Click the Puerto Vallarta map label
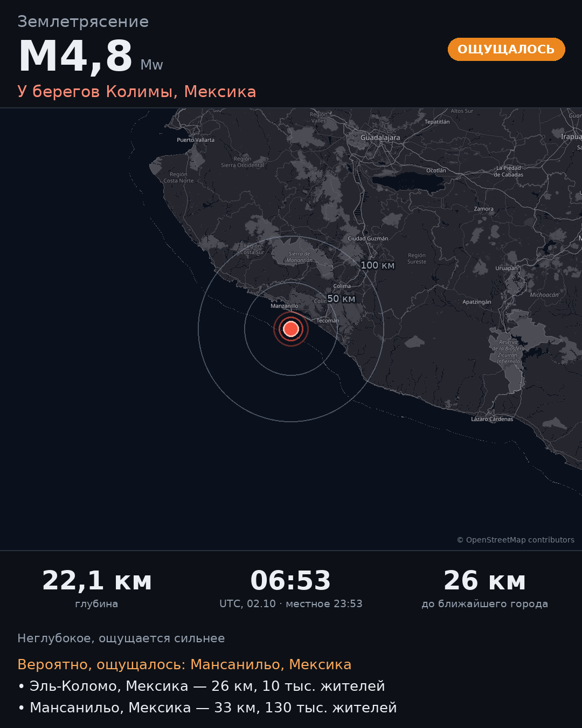The height and width of the screenshot is (728, 582). click(x=196, y=140)
